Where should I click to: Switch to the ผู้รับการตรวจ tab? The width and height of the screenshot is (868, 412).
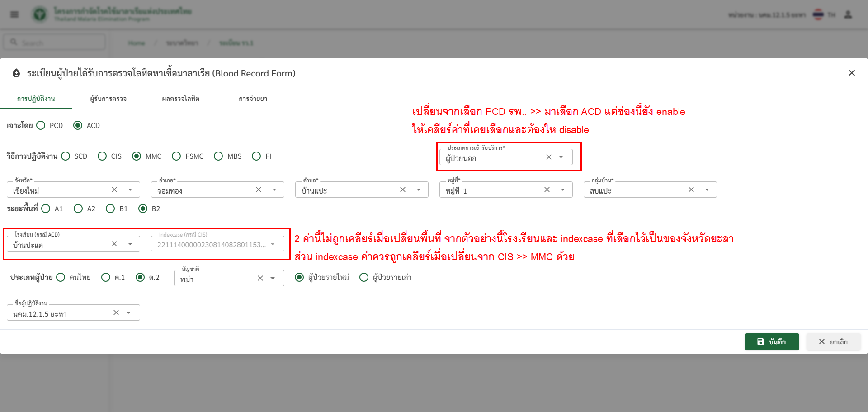[x=108, y=99]
